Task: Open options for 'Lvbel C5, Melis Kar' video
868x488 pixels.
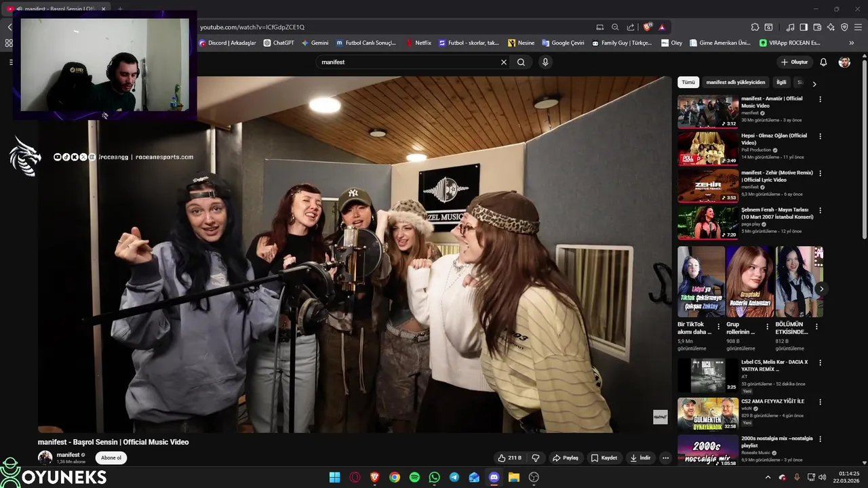Action: (x=820, y=363)
